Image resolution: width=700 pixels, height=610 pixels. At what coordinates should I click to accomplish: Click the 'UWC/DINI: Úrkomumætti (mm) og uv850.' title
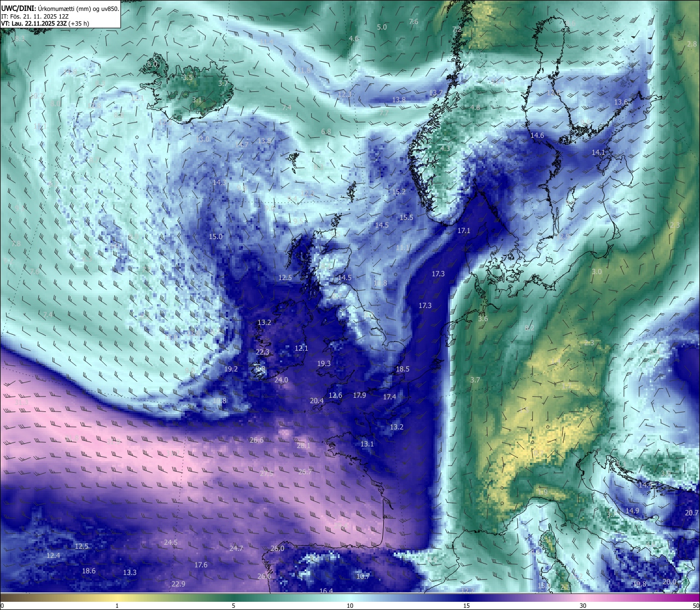coord(60,8)
